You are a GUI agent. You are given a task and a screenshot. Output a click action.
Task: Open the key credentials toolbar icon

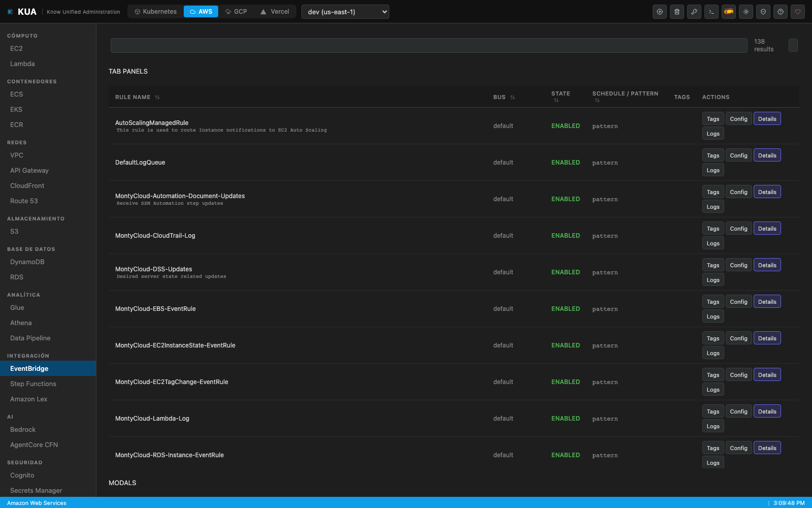click(x=694, y=12)
